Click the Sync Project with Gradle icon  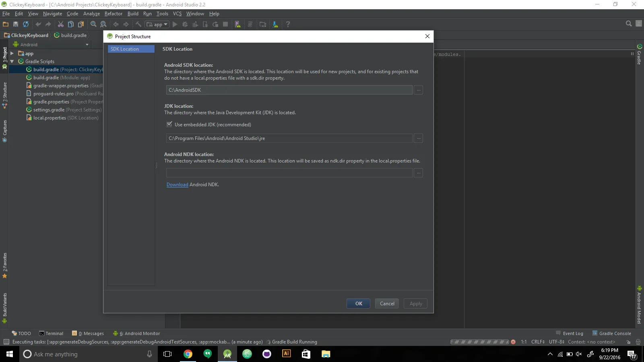[250, 24]
